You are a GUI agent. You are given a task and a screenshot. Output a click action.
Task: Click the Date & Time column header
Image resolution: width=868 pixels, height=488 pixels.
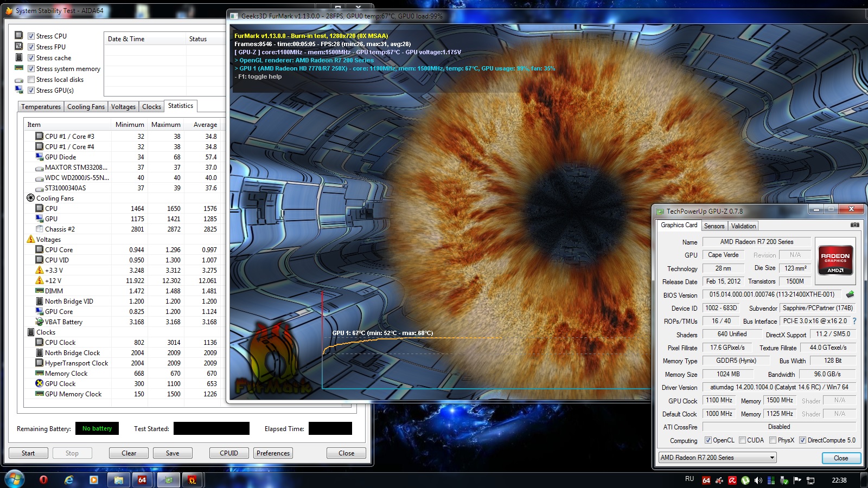[144, 39]
